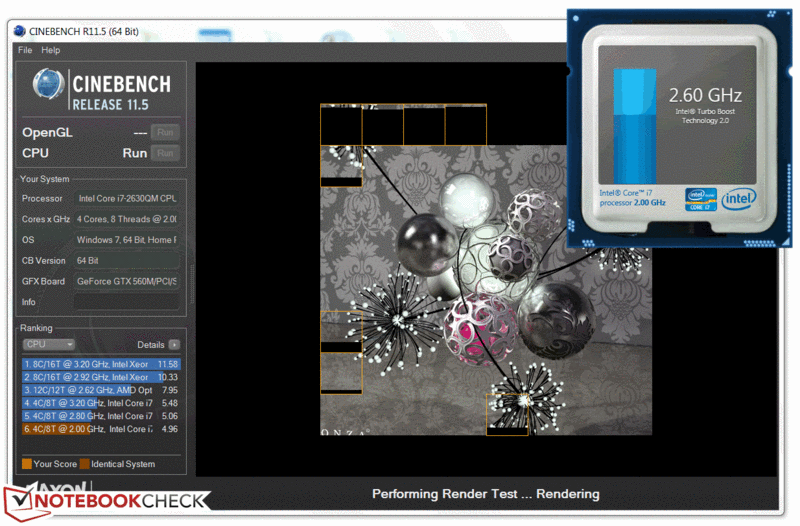Click the Your System section heading
Screen dimensions: 800x526
coord(45,179)
